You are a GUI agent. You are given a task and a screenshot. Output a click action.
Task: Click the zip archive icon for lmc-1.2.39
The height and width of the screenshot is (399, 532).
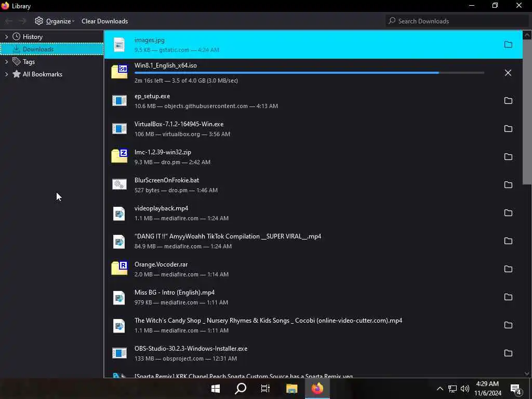tap(119, 156)
